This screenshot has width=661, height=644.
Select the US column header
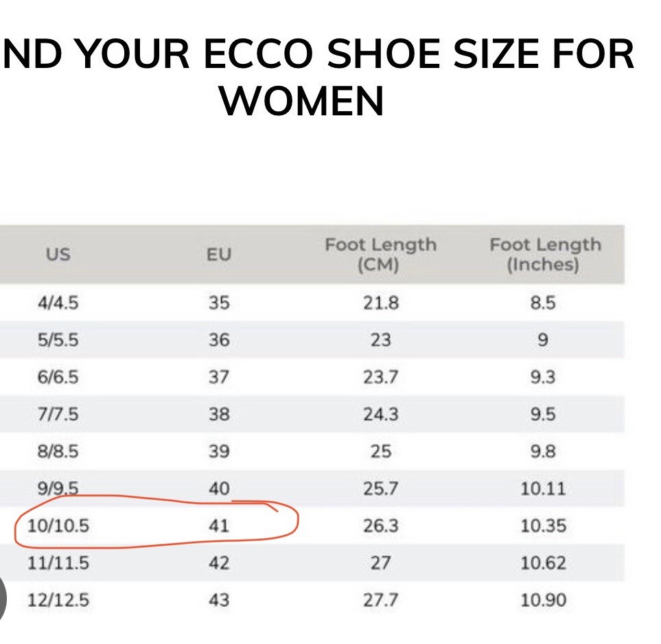(x=58, y=255)
